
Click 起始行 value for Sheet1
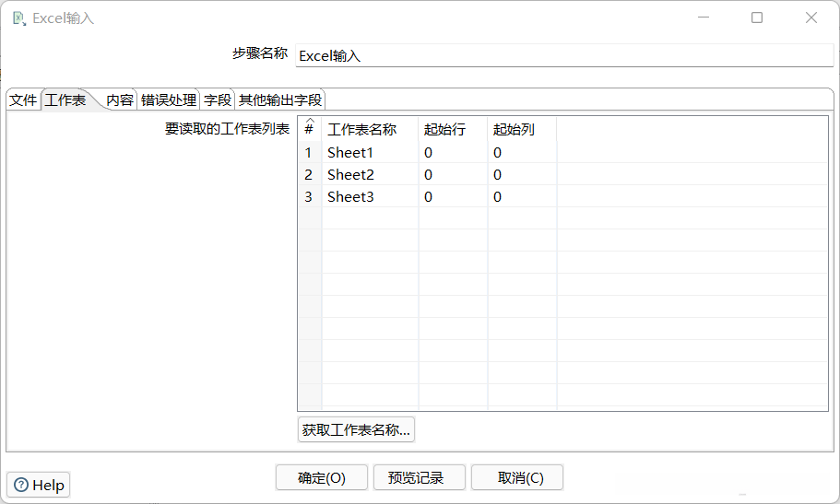[x=453, y=153]
